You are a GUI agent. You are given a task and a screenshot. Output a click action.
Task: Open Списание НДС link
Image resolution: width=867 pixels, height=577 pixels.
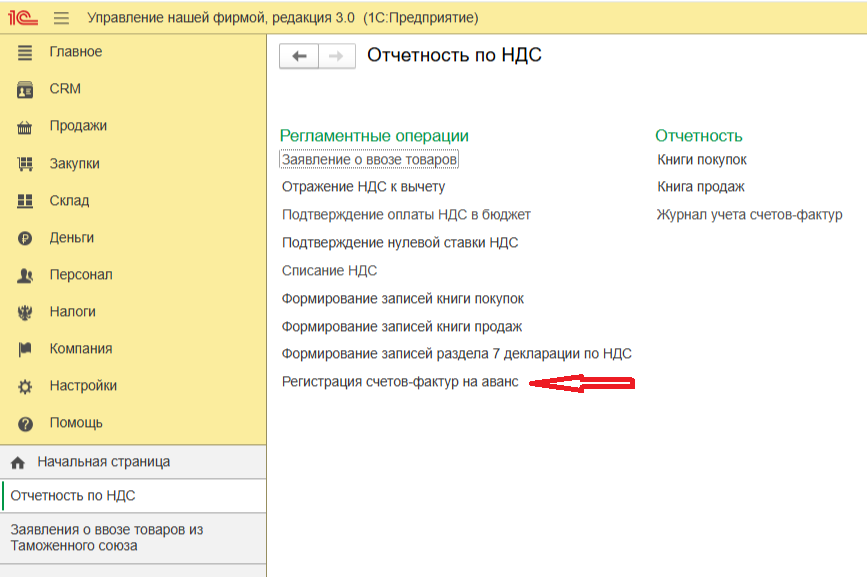pos(330,271)
